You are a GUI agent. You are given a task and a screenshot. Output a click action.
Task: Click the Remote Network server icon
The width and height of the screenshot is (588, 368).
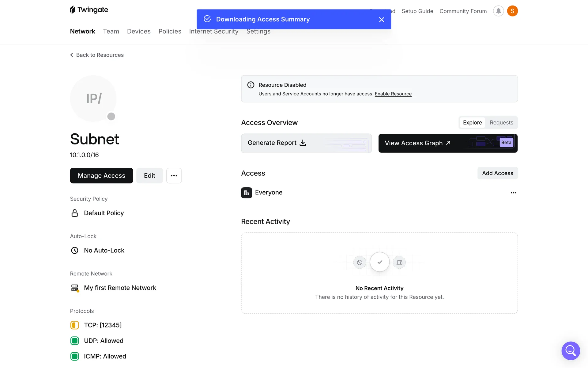pos(75,288)
